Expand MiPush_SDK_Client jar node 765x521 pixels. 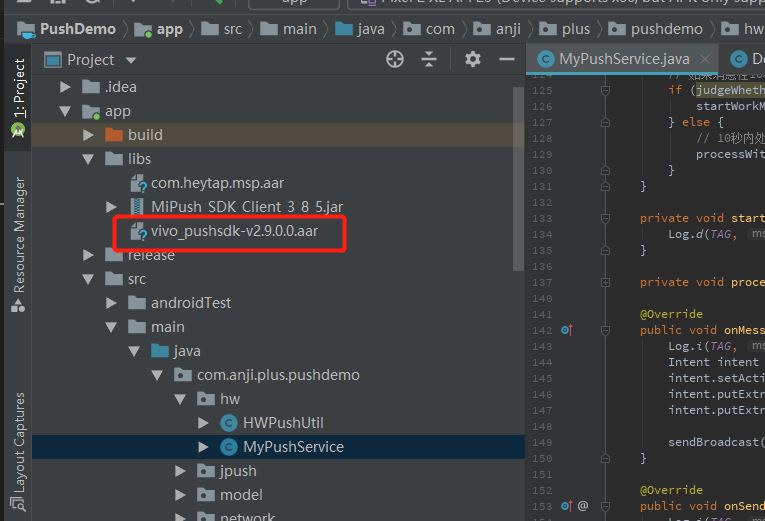tap(112, 207)
